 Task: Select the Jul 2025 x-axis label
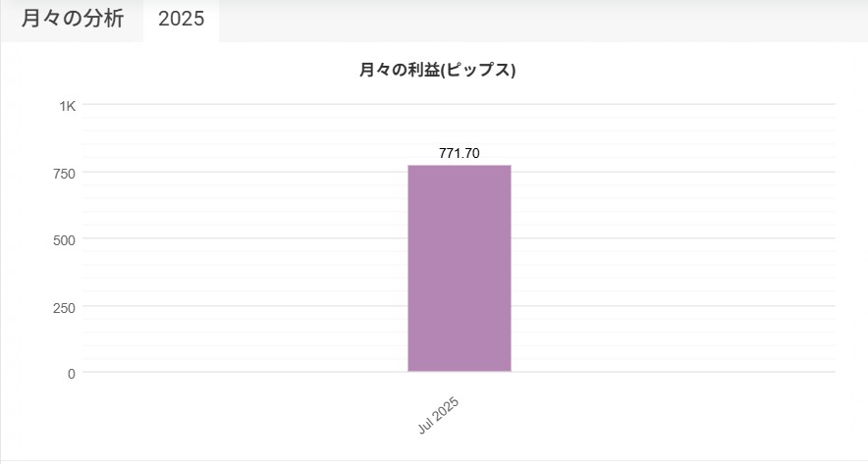tap(438, 415)
